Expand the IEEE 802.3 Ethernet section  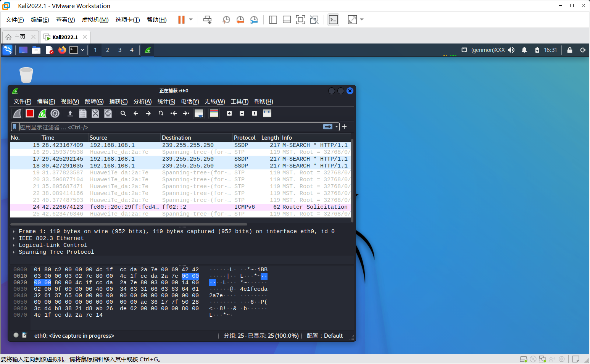pos(14,238)
